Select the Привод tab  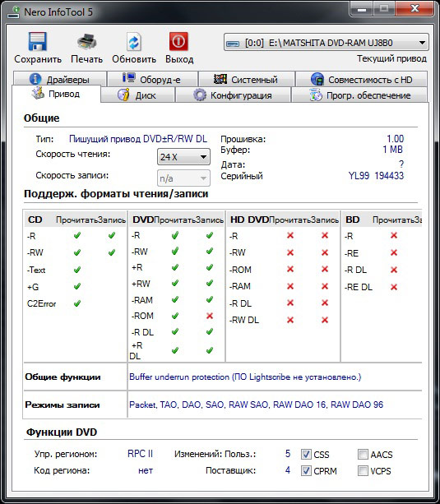[56, 94]
